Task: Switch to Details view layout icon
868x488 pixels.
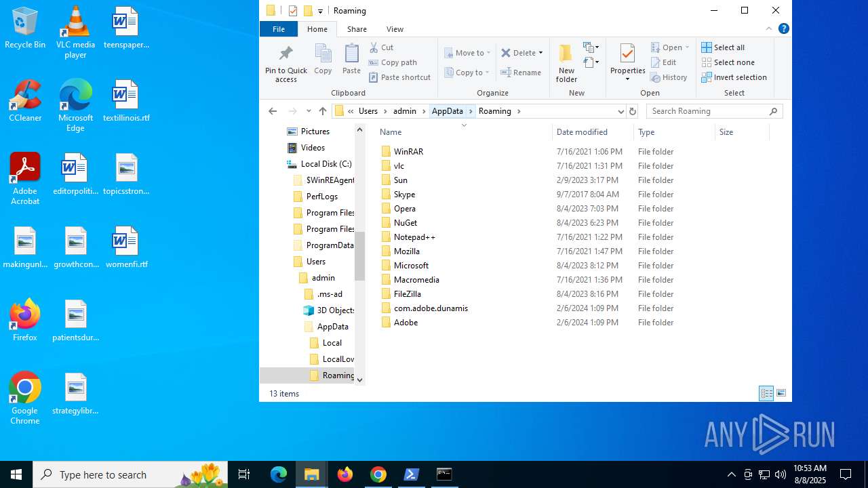Action: (766, 393)
